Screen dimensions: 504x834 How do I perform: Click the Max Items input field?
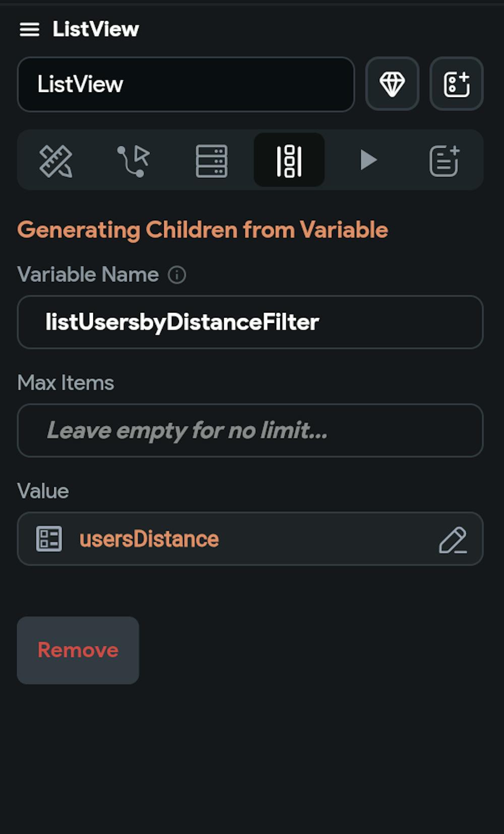tap(250, 431)
